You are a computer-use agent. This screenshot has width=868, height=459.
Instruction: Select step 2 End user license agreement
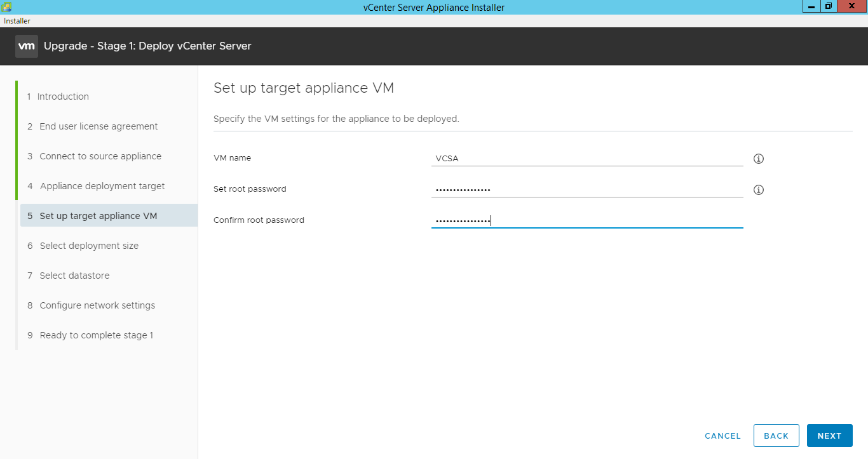(x=98, y=126)
